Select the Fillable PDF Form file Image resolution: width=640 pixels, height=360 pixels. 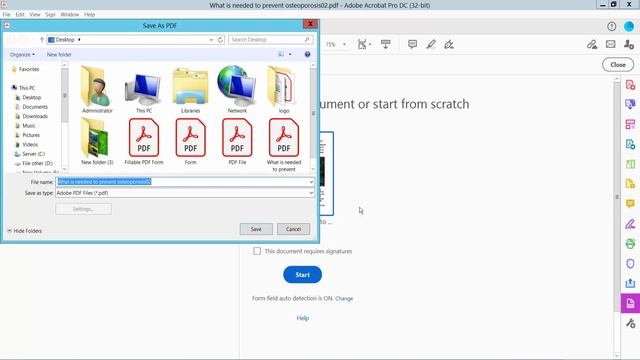[144, 142]
